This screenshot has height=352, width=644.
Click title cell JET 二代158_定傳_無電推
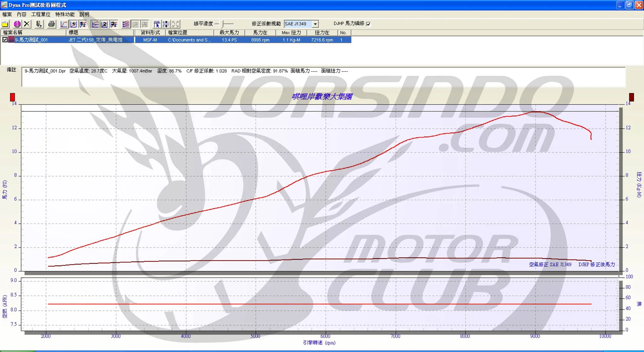(96, 40)
